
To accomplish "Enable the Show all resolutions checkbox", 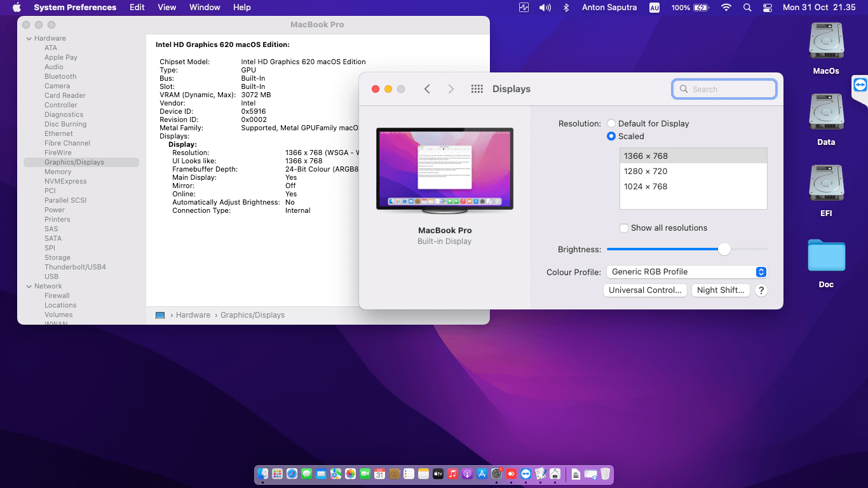I will click(624, 228).
